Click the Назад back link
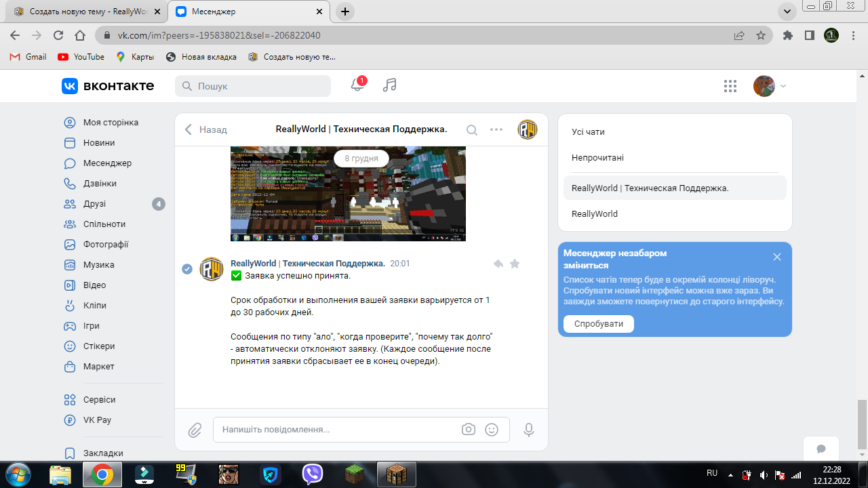Image resolution: width=868 pixels, height=488 pixels. tap(205, 129)
